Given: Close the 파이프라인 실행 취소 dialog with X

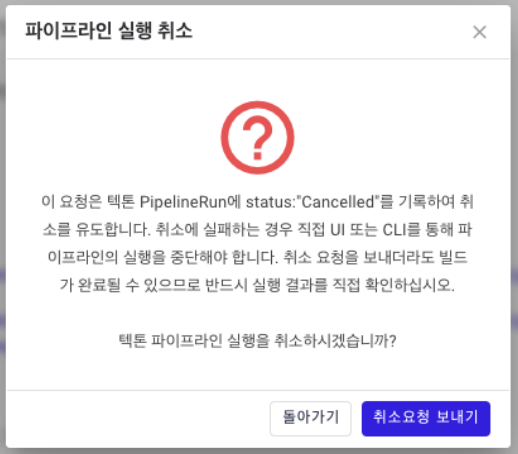Looking at the screenshot, I should pos(480,32).
